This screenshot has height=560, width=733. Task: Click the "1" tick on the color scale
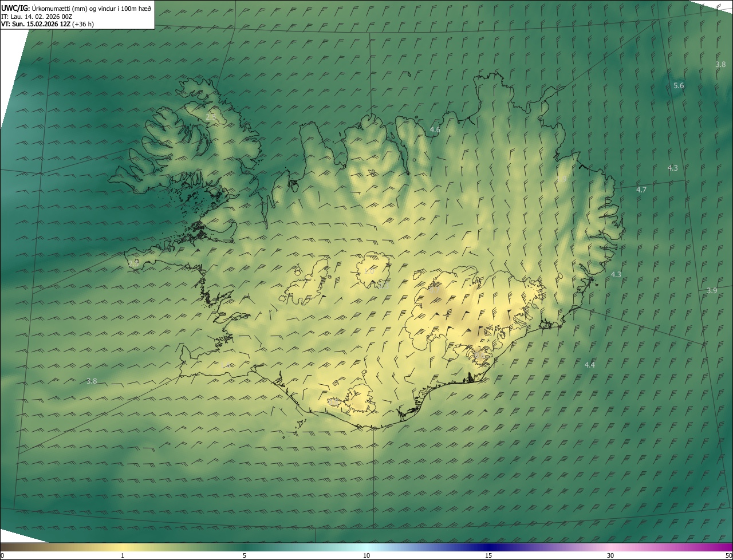(123, 555)
